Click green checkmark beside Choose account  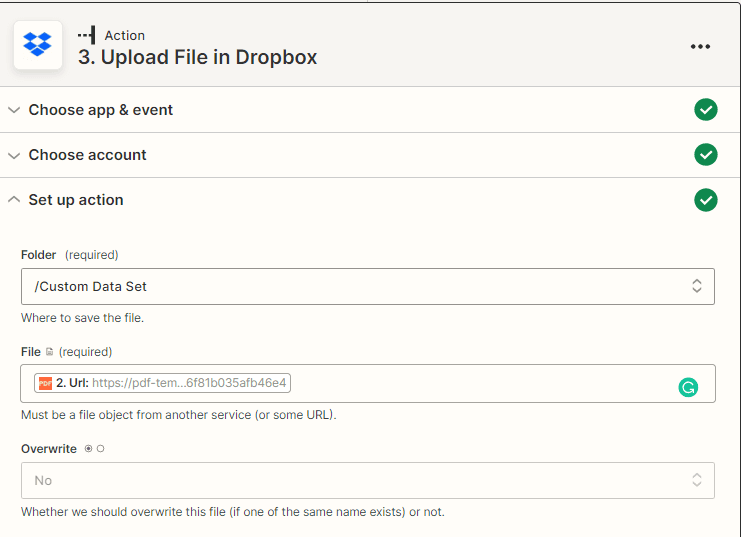point(706,155)
